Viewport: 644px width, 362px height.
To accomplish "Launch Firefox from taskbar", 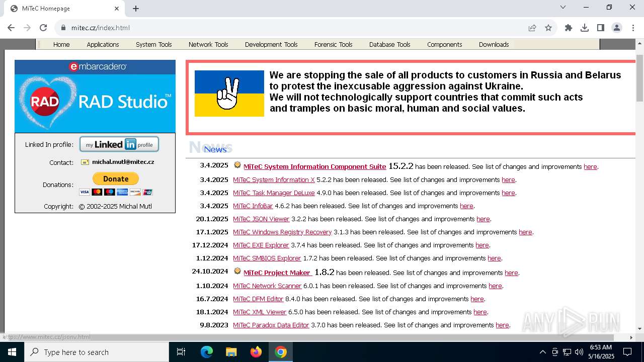I will click(x=256, y=352).
